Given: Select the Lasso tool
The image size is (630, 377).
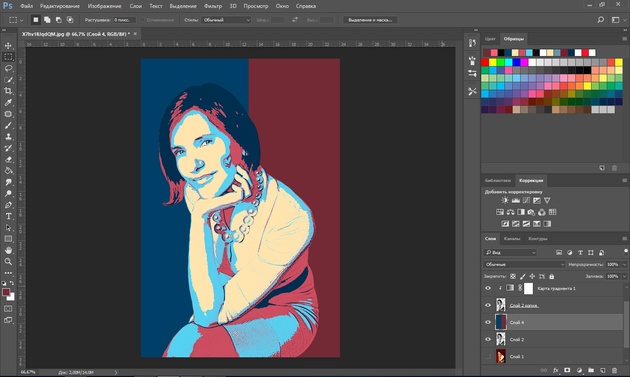Looking at the screenshot, I should point(8,68).
